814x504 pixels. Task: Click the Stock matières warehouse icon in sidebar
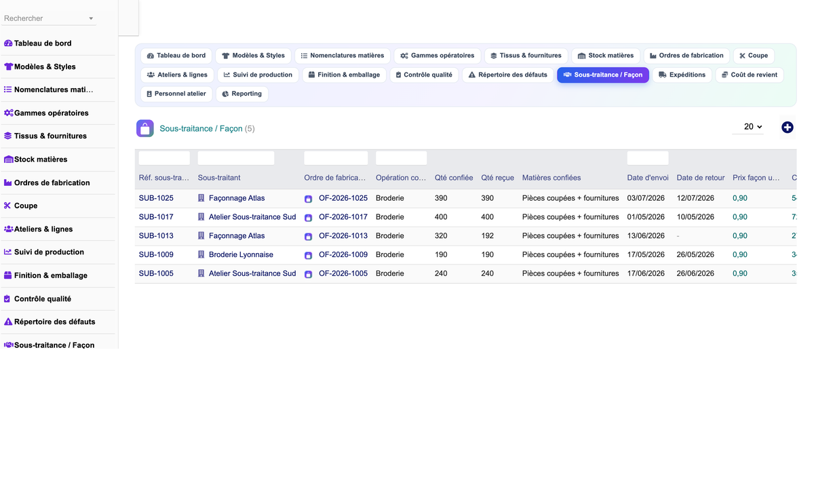[x=8, y=159]
